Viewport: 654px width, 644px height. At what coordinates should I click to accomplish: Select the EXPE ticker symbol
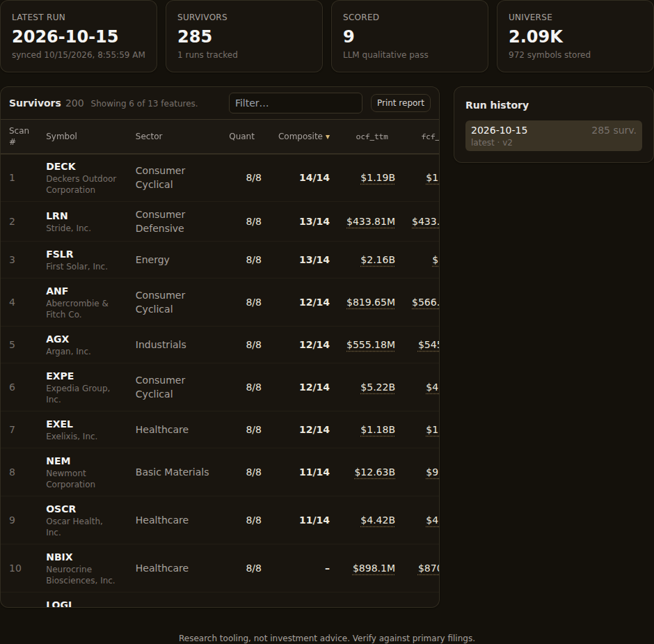(x=60, y=376)
